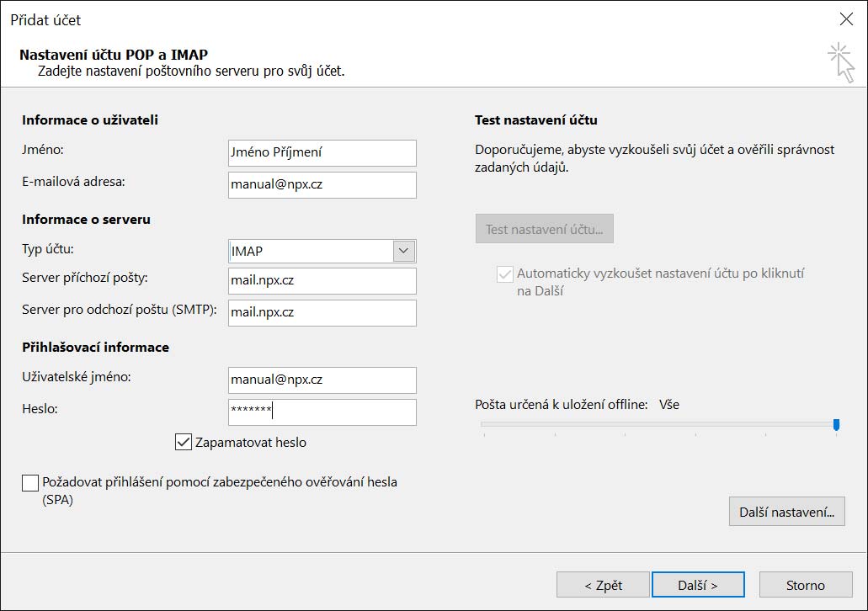868x611 pixels.
Task: Select the IMAP account type combo box
Action: click(311, 251)
